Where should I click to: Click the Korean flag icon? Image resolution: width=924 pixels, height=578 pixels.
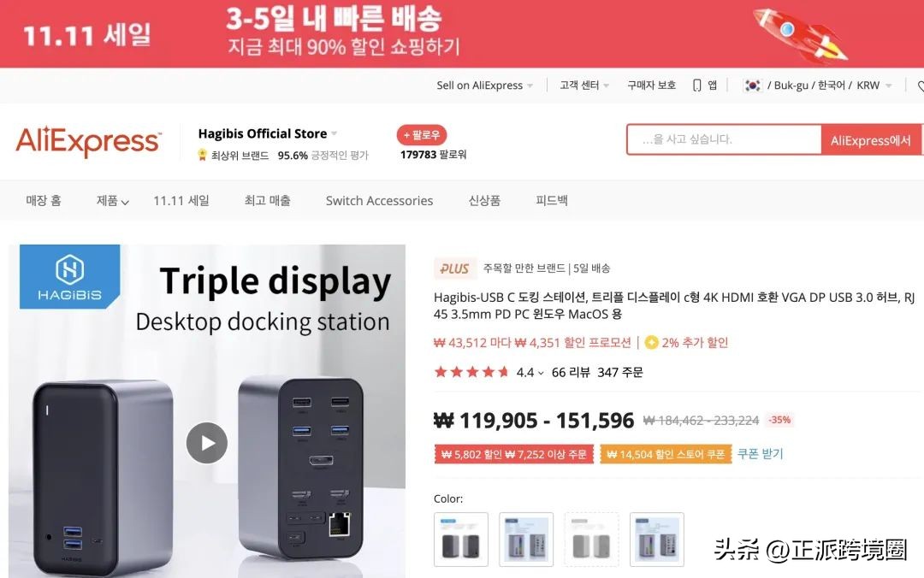click(753, 86)
